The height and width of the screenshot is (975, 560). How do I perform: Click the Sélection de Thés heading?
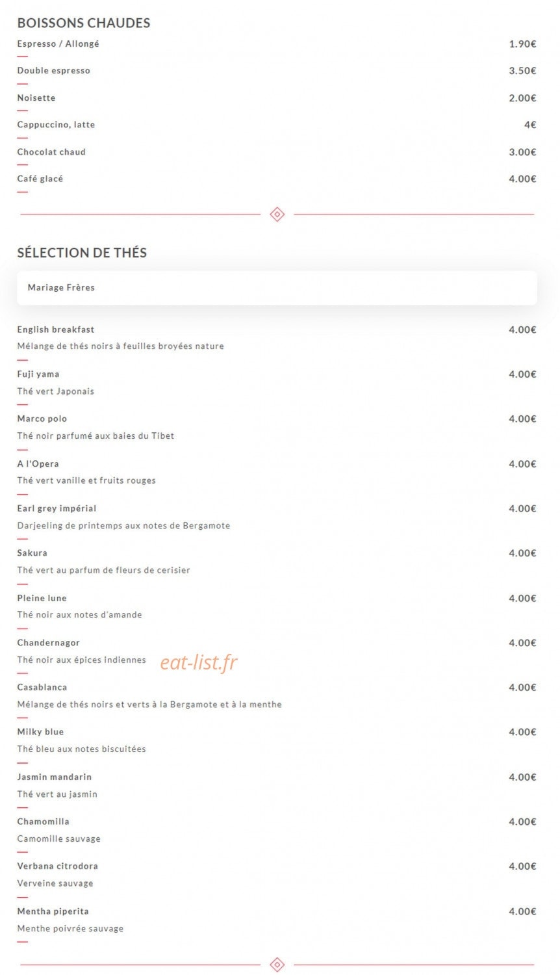coord(82,253)
